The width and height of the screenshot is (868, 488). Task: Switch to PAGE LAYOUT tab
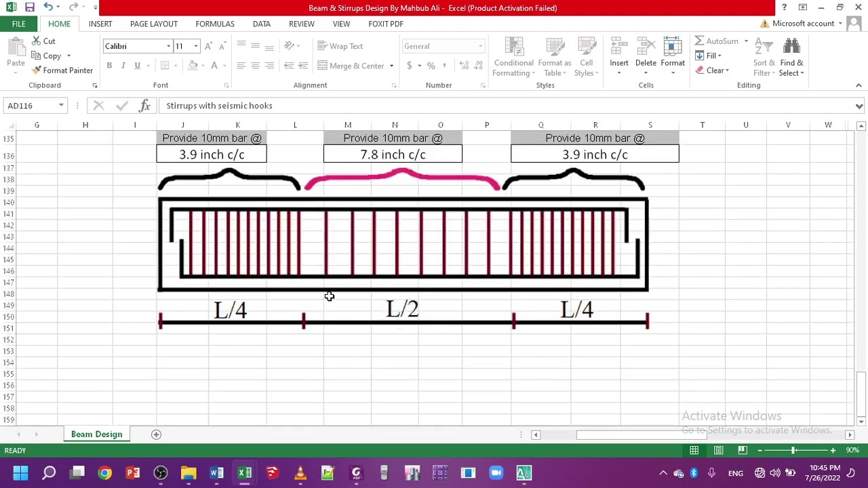[x=154, y=24]
